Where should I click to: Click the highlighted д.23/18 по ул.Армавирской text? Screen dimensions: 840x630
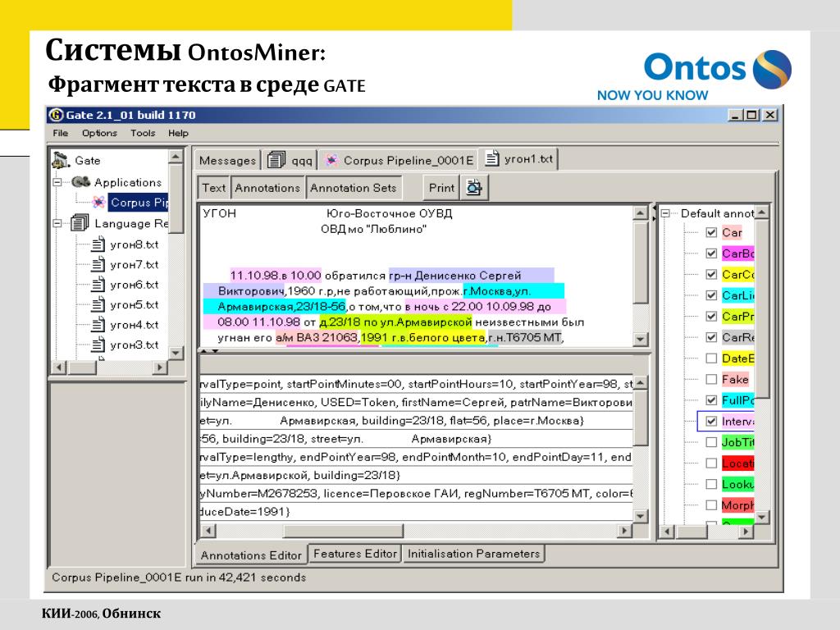click(395, 322)
